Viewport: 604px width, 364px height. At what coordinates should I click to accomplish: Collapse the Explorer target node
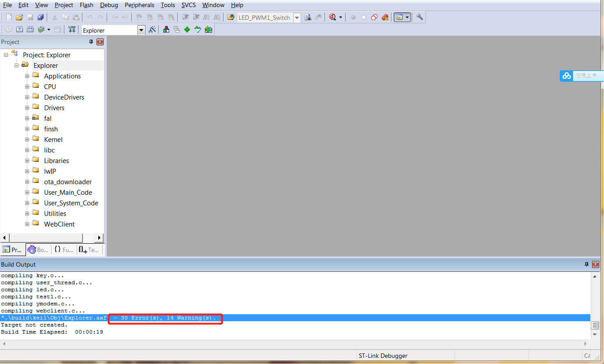[16, 65]
